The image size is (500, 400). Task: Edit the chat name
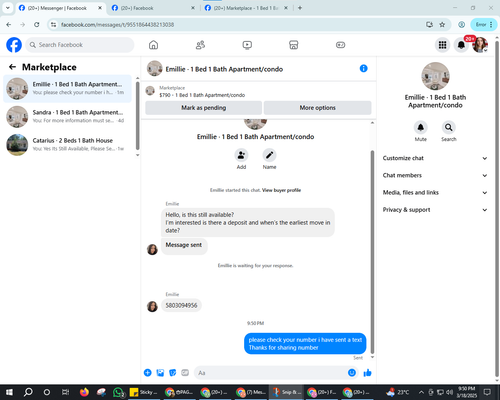pyautogui.click(x=269, y=155)
